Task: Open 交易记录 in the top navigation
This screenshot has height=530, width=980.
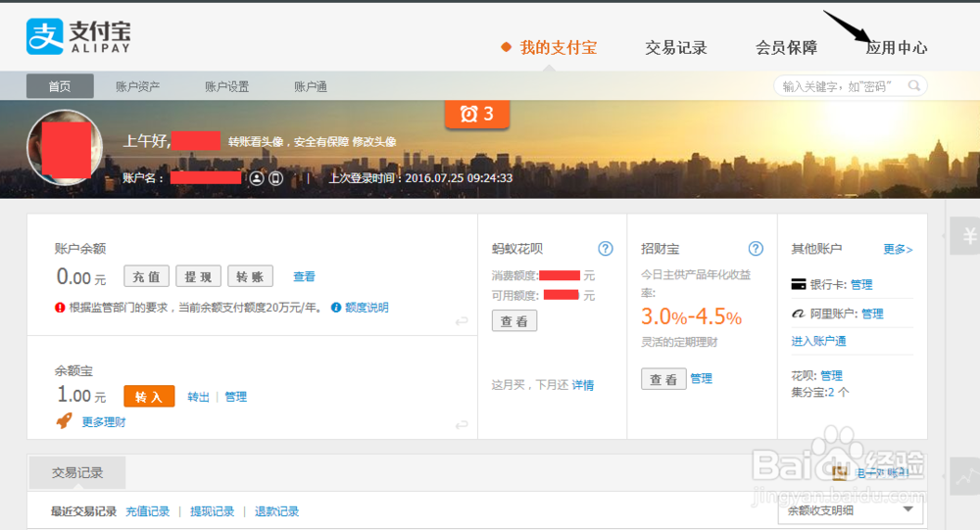Action: click(675, 47)
